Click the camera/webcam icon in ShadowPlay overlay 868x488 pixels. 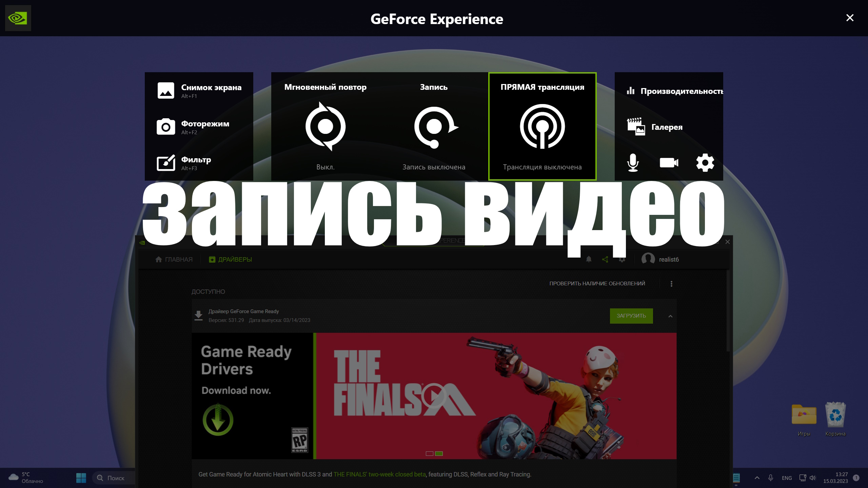[669, 162]
